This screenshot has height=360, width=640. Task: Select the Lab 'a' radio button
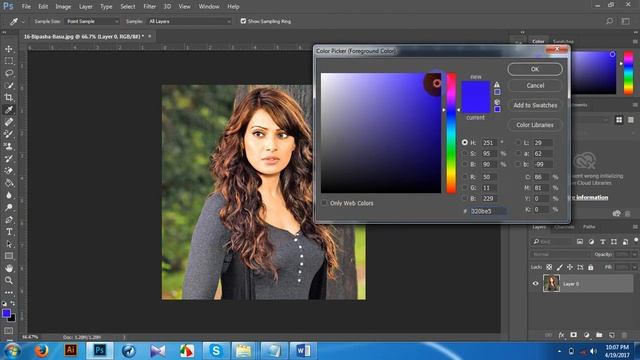point(518,153)
